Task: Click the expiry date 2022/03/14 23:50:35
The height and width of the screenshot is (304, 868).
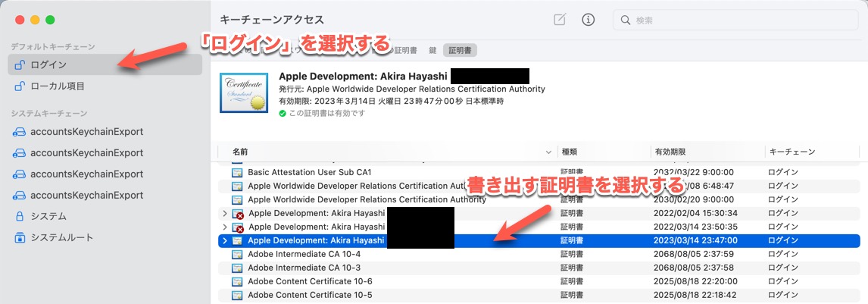Action: (696, 227)
